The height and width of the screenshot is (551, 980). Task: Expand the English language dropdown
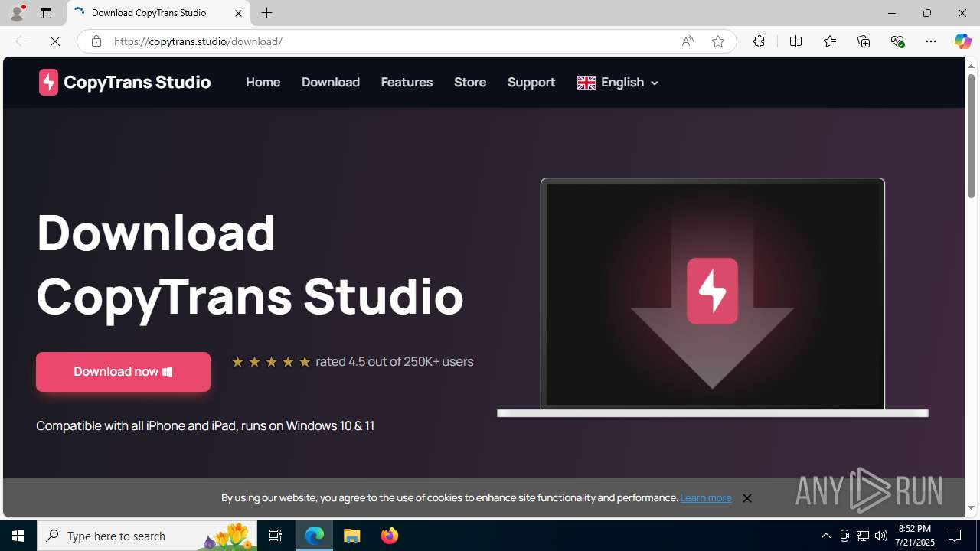pyautogui.click(x=618, y=82)
